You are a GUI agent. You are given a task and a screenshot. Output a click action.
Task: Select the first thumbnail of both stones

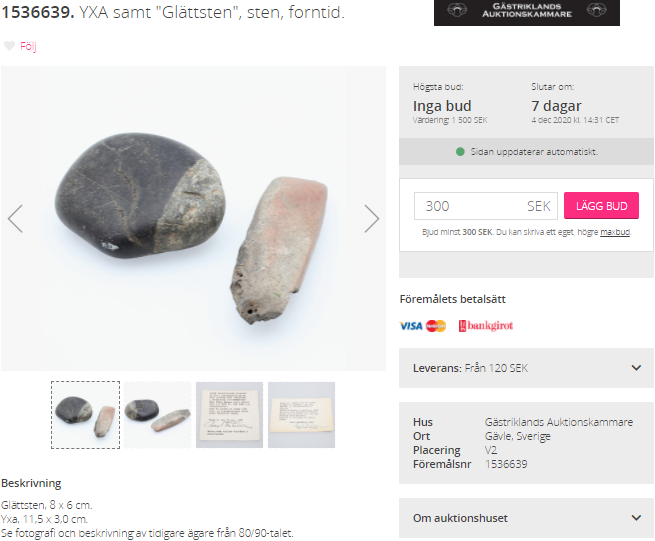86,415
